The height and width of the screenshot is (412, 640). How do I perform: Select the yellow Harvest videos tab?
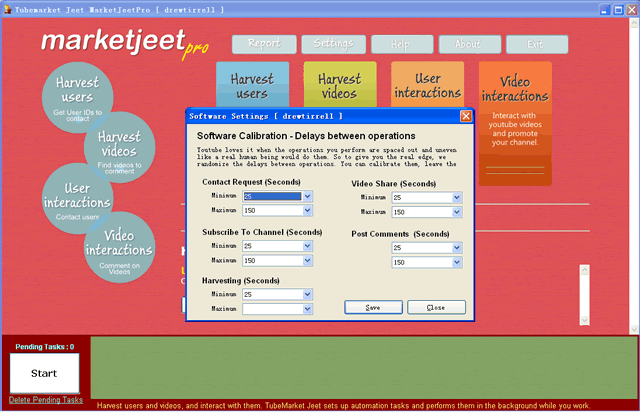[340, 85]
